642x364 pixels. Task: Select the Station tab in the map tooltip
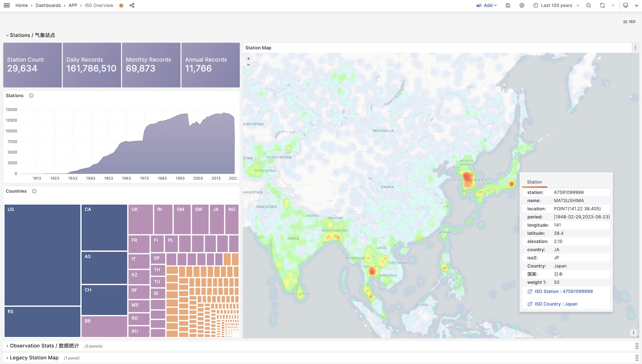click(x=534, y=182)
